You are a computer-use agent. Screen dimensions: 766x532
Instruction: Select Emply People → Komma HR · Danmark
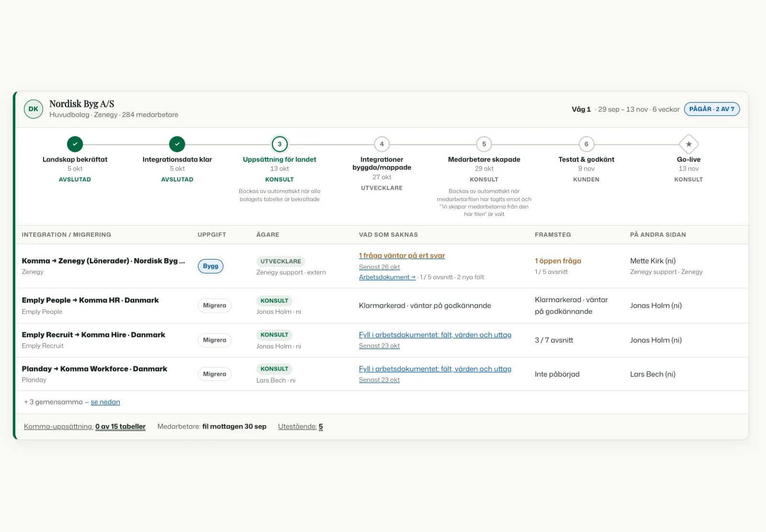(x=90, y=300)
